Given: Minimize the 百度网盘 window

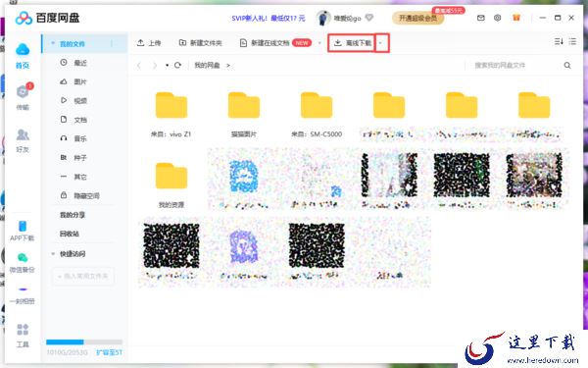Looking at the screenshot, I should [x=542, y=18].
